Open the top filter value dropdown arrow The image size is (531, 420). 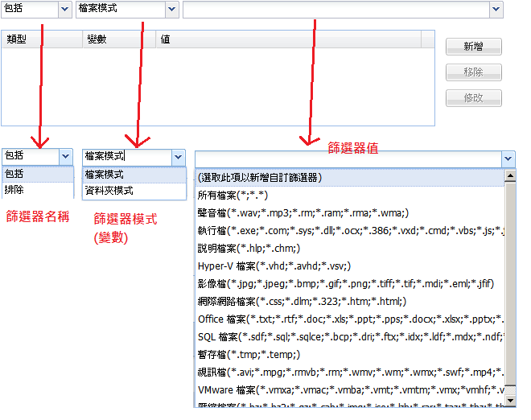pos(496,9)
